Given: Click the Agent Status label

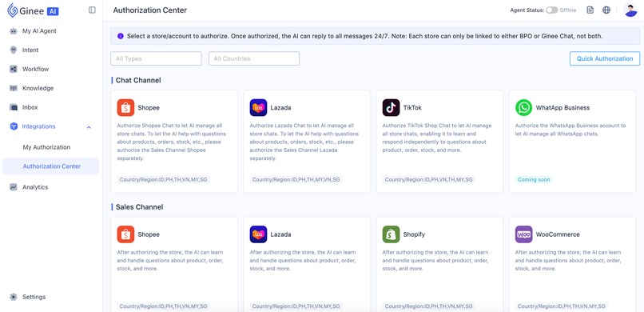Looking at the screenshot, I should [527, 10].
